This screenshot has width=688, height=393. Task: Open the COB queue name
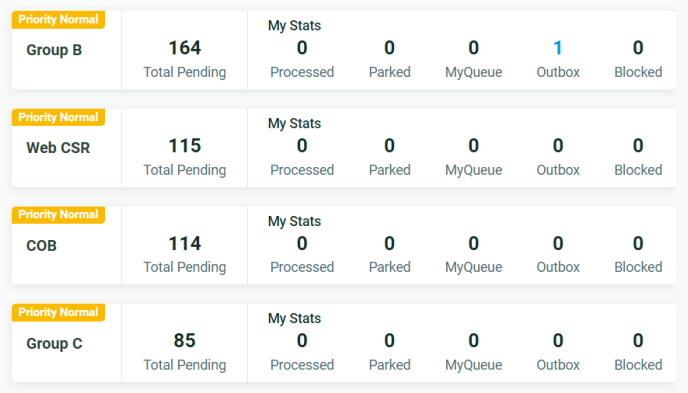coord(42,246)
